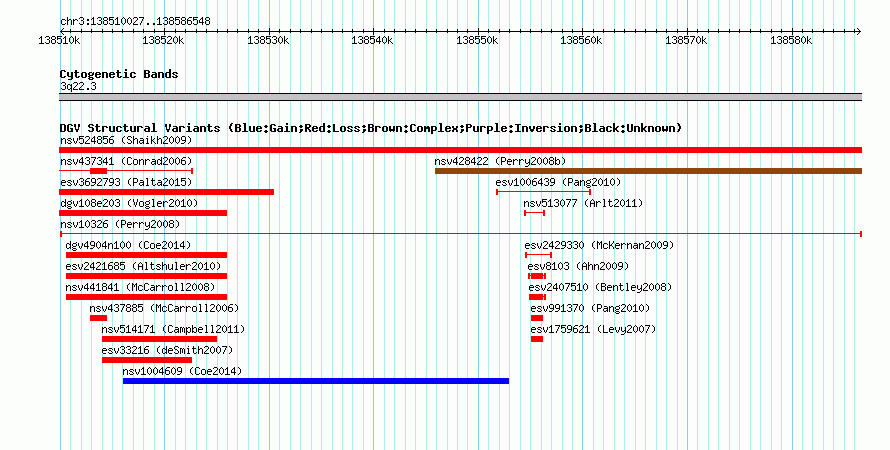Select the blue gain nsv1004609 bar

click(x=316, y=381)
